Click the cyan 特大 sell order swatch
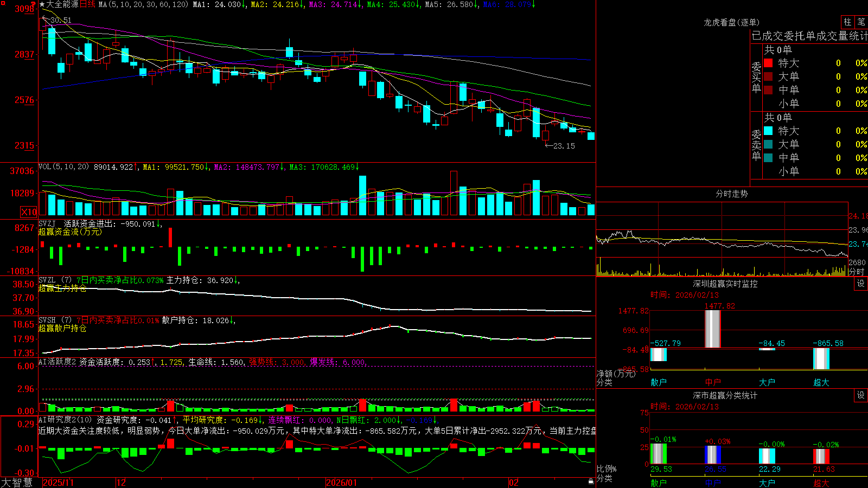 768,131
